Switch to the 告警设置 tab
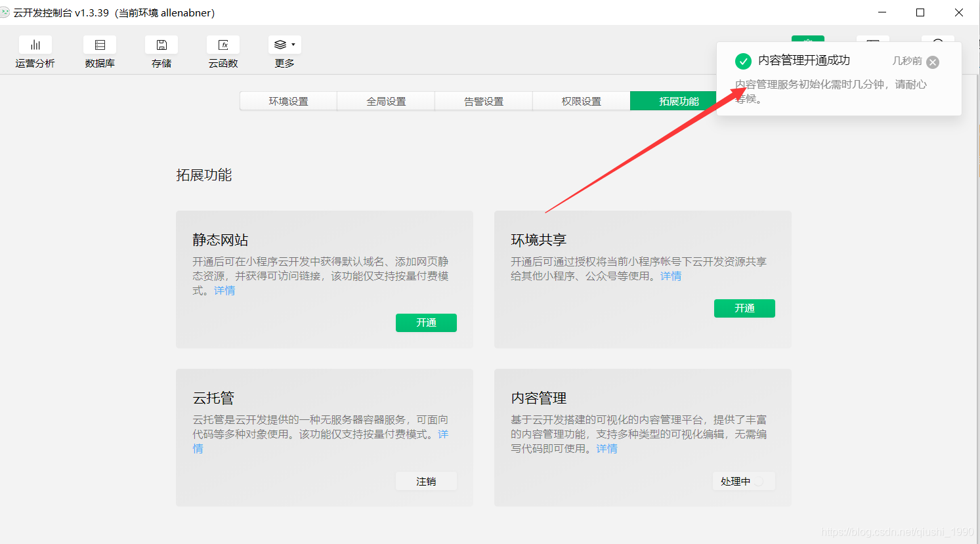The width and height of the screenshot is (980, 544). click(484, 101)
